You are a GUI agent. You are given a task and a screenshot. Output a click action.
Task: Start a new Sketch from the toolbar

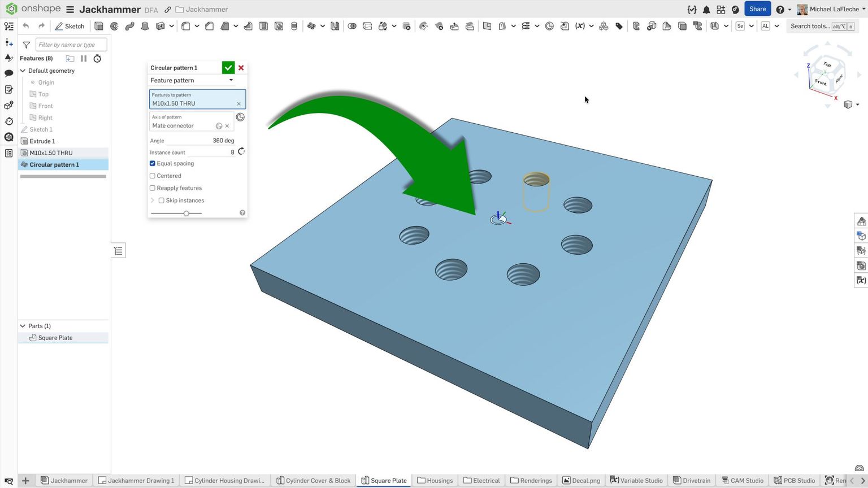[70, 26]
